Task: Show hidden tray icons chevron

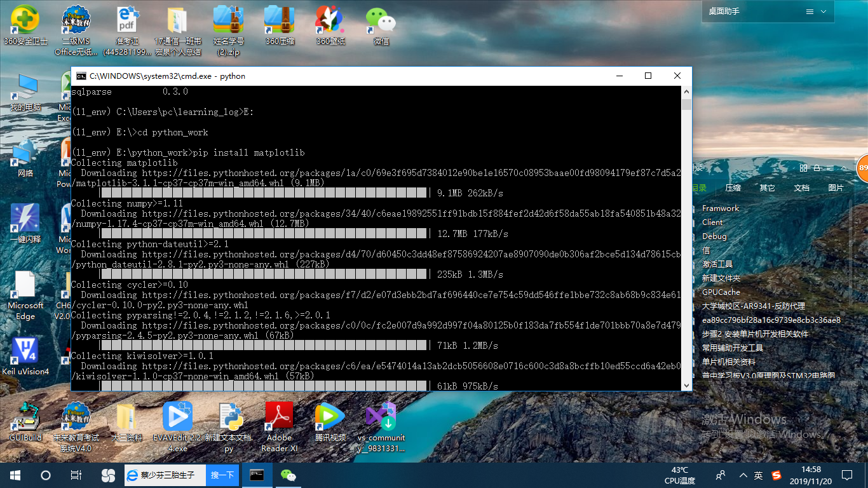Action: (743, 475)
